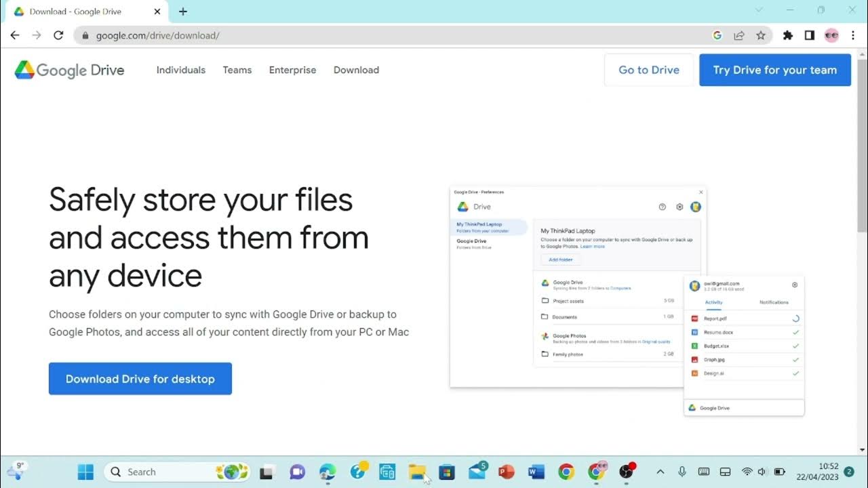
Task: Bookmark this tab with the star icon
Action: click(x=761, y=35)
